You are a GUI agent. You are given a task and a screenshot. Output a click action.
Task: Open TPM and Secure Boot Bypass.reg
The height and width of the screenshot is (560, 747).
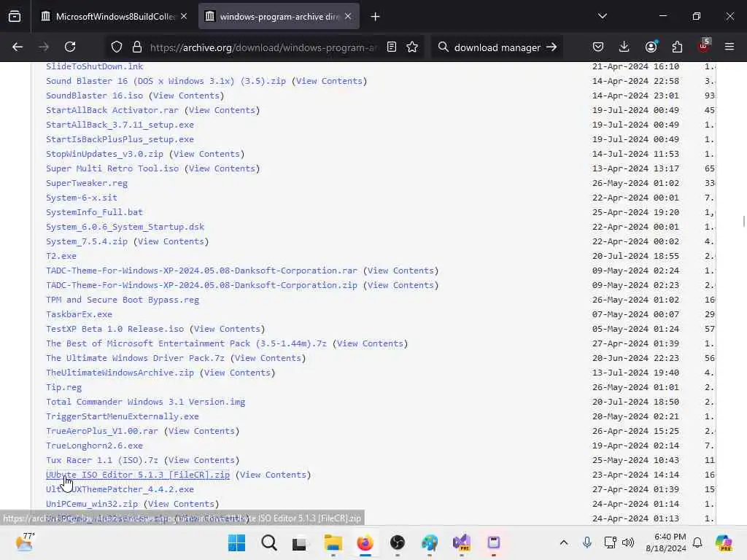[x=123, y=300]
